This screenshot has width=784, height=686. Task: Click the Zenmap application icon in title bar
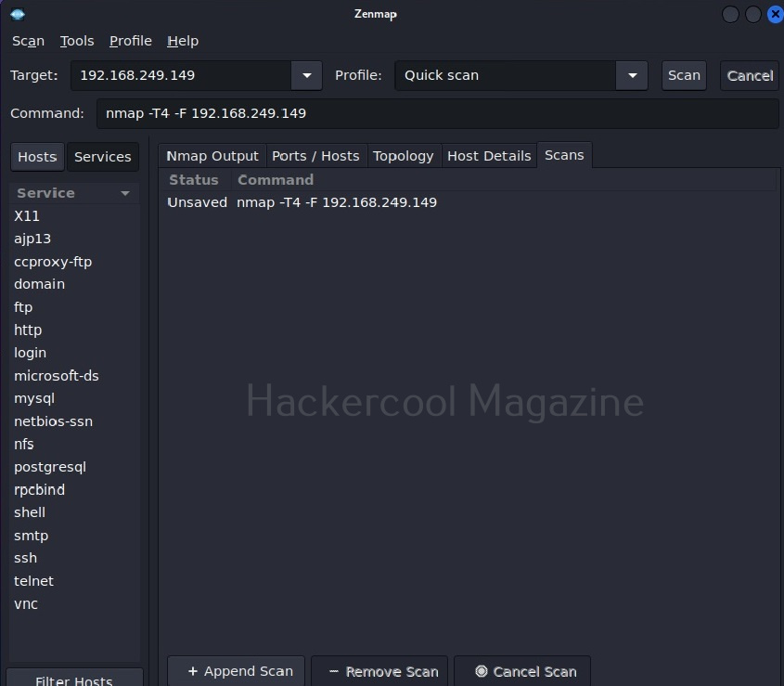pos(18,14)
